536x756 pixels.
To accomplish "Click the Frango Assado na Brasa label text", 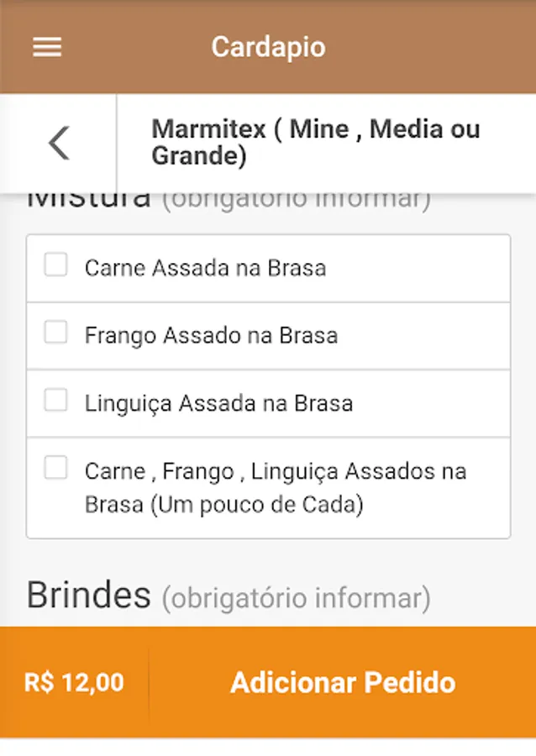I will (211, 336).
